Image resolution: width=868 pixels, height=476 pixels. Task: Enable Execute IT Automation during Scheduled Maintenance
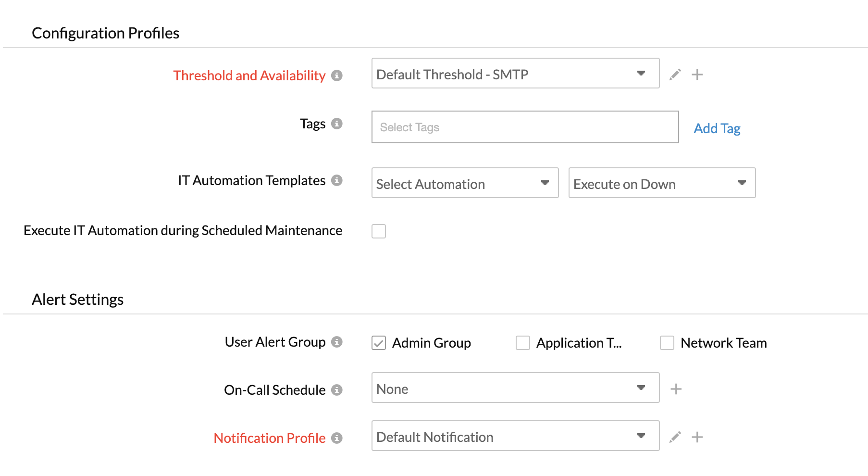pos(379,231)
